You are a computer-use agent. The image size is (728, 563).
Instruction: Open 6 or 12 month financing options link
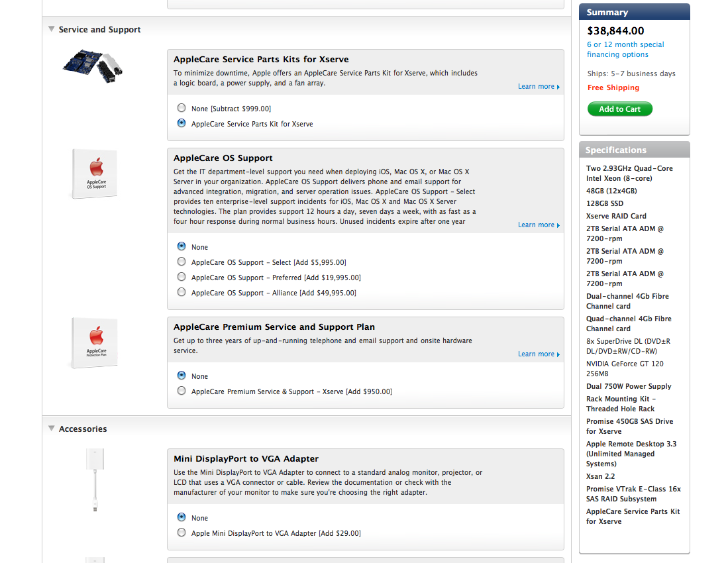coord(625,49)
